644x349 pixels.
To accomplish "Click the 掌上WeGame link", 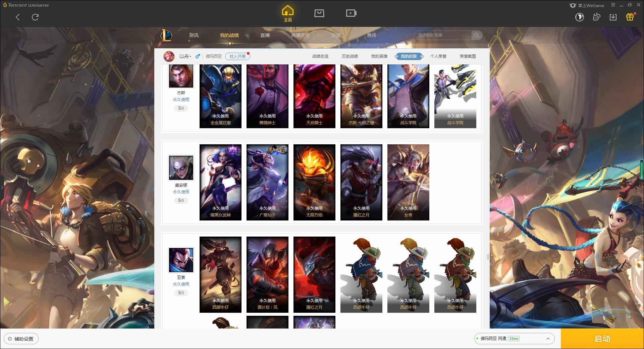I will (587, 5).
